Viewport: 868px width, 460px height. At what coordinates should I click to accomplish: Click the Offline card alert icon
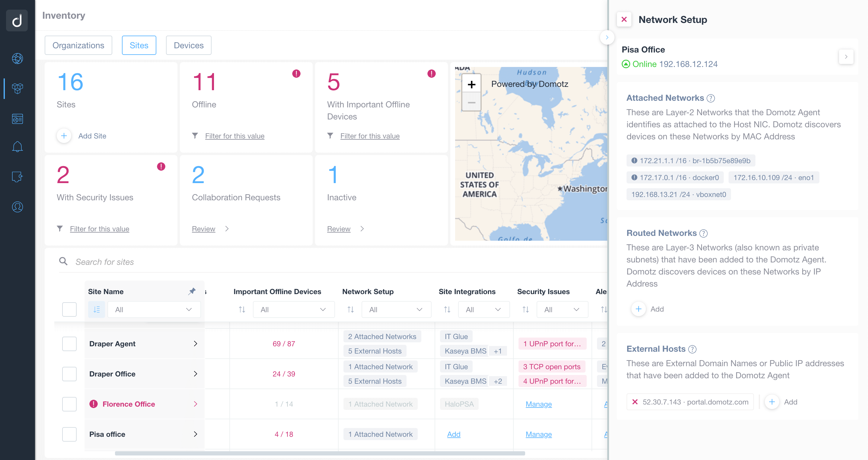pos(296,73)
